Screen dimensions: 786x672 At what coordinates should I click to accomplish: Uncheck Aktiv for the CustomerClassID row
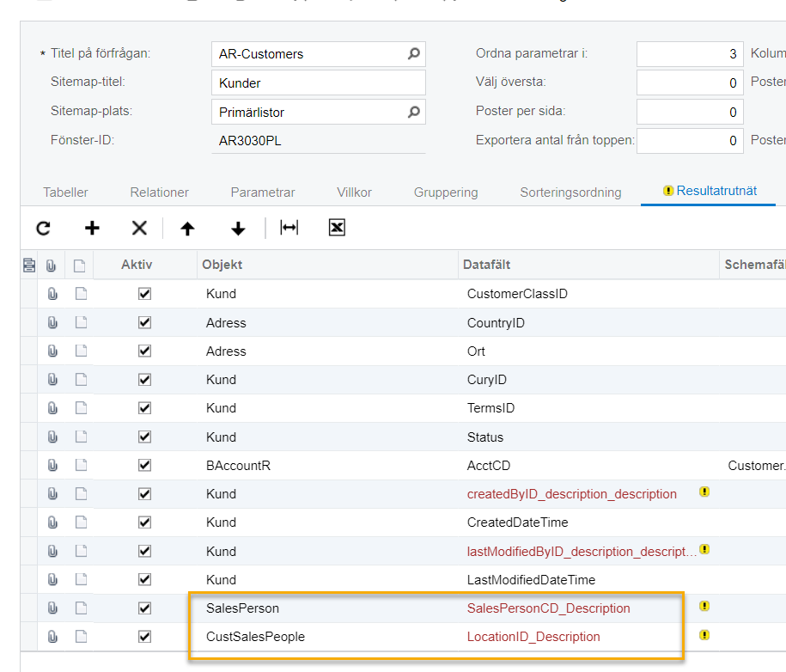click(144, 294)
